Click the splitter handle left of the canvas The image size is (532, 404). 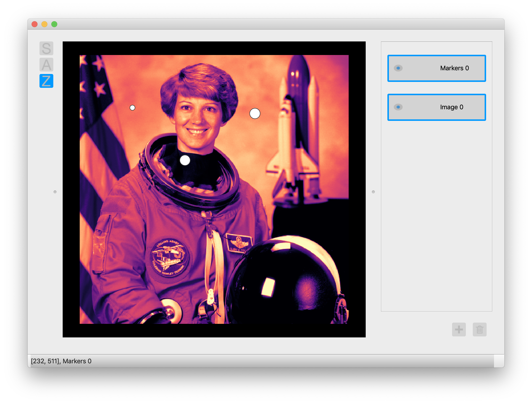(x=55, y=192)
